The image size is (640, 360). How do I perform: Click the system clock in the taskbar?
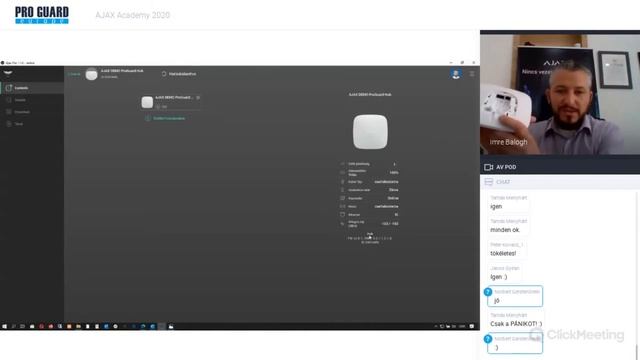462,327
